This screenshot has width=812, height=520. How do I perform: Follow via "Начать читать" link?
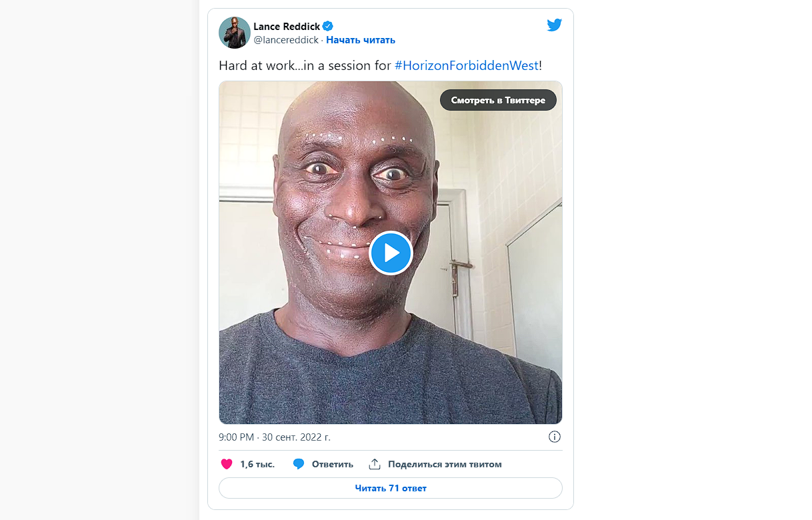pos(361,40)
